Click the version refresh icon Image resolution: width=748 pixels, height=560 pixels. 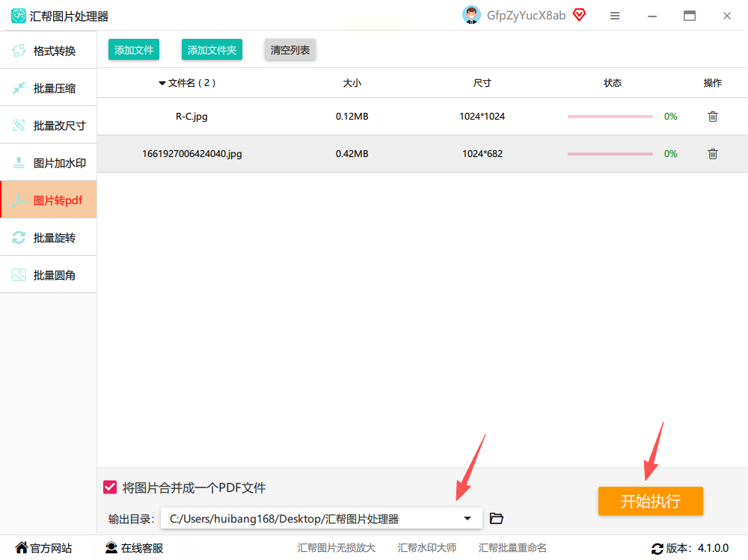pyautogui.click(x=657, y=549)
